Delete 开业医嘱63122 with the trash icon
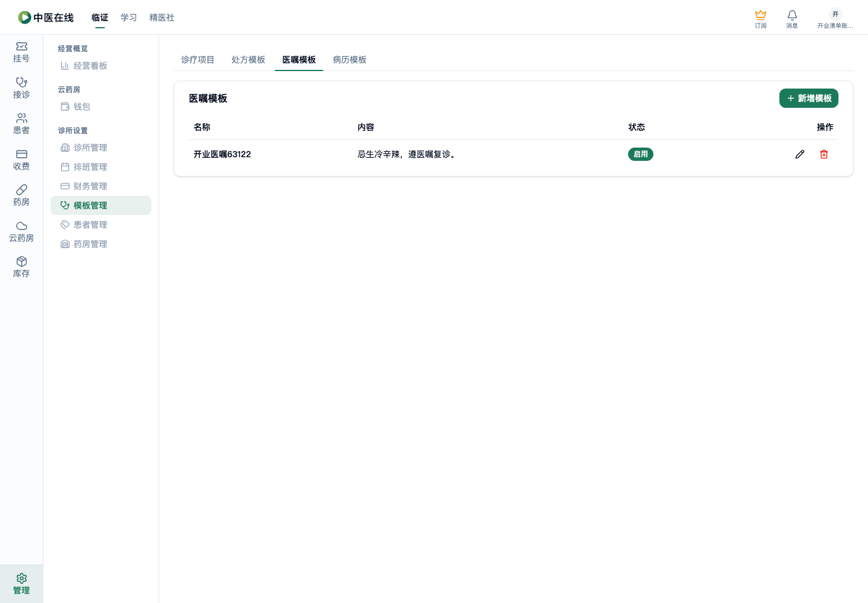Image resolution: width=868 pixels, height=603 pixels. click(x=824, y=154)
